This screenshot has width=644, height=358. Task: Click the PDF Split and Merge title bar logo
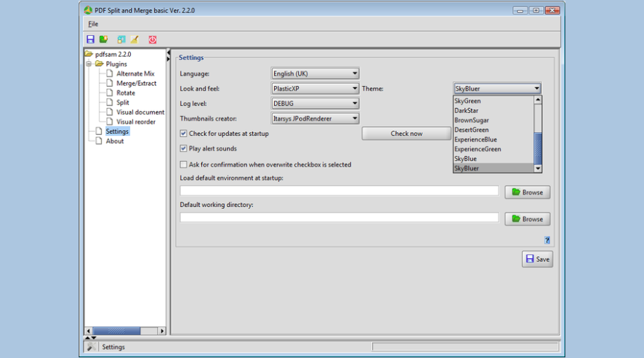click(x=88, y=10)
